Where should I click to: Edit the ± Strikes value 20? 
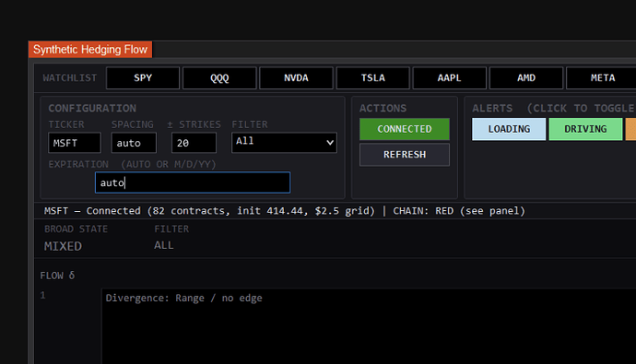(194, 143)
